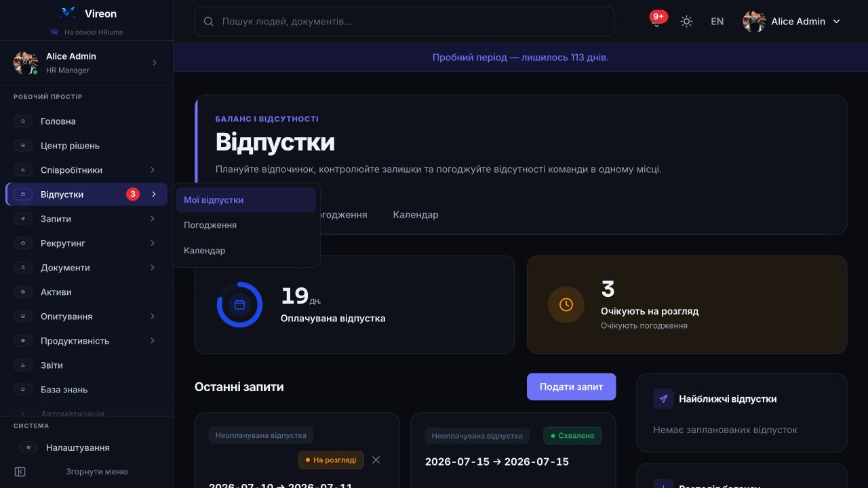Screen dimensions: 868x488
Task: Expand the Співробітники submenu chevron
Action: coord(153,170)
